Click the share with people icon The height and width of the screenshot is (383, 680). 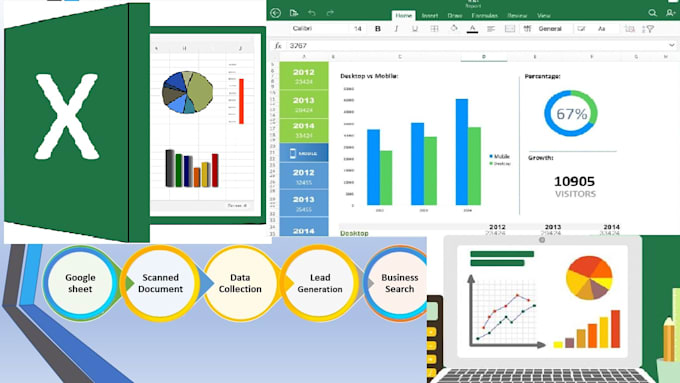pyautogui.click(x=670, y=13)
